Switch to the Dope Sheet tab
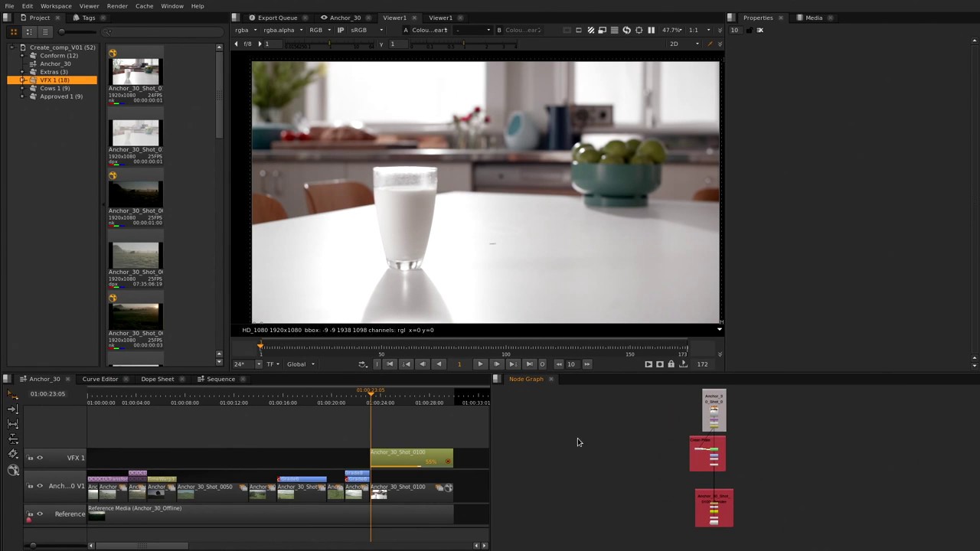 [157, 379]
